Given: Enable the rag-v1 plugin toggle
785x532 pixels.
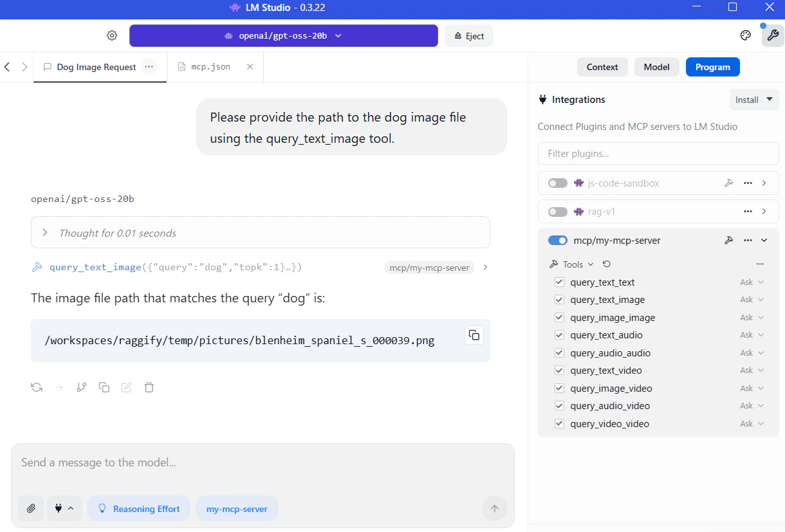Looking at the screenshot, I should (x=558, y=212).
